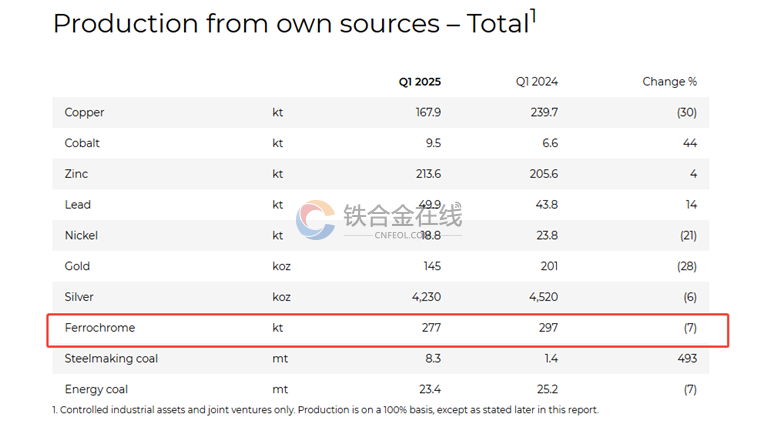
Task: Click the Gold change value (28)
Action: click(x=687, y=267)
